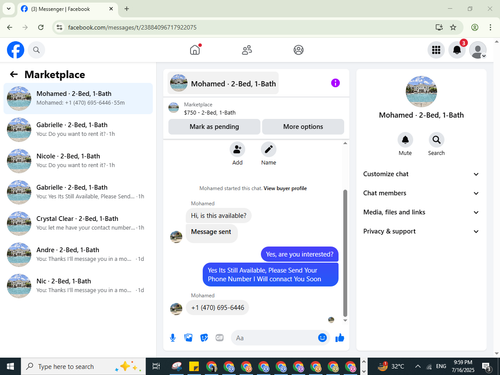Reload the page in browser
Image resolution: width=500 pixels, height=375 pixels.
pyautogui.click(x=41, y=27)
